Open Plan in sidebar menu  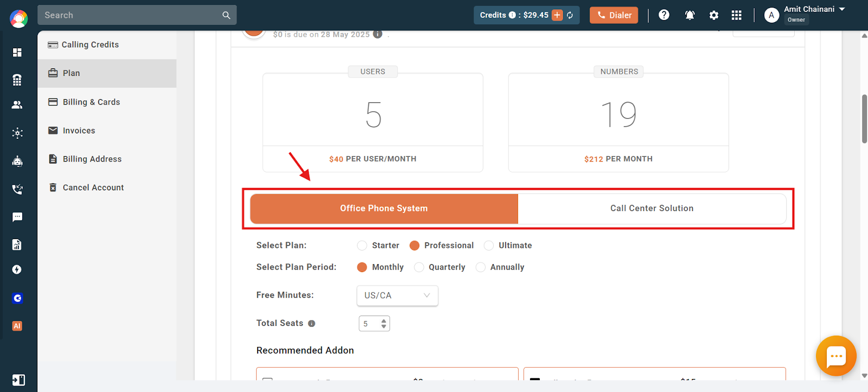pyautogui.click(x=107, y=73)
